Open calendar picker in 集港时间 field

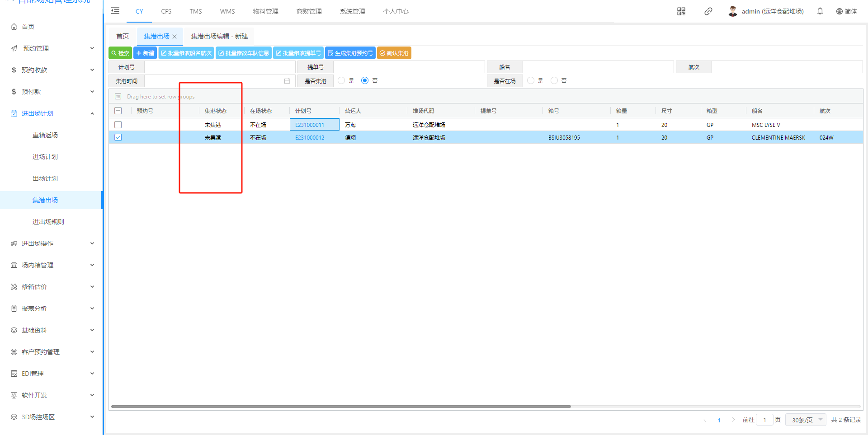[287, 81]
